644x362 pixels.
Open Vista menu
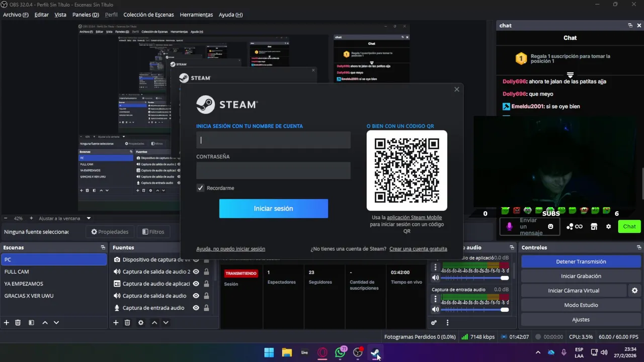[x=60, y=15]
